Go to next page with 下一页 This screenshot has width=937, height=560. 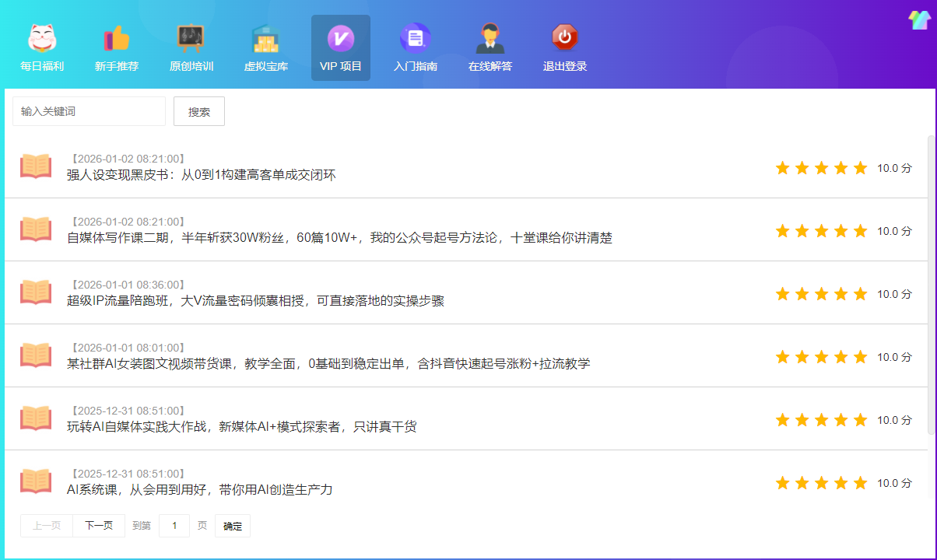tap(99, 526)
